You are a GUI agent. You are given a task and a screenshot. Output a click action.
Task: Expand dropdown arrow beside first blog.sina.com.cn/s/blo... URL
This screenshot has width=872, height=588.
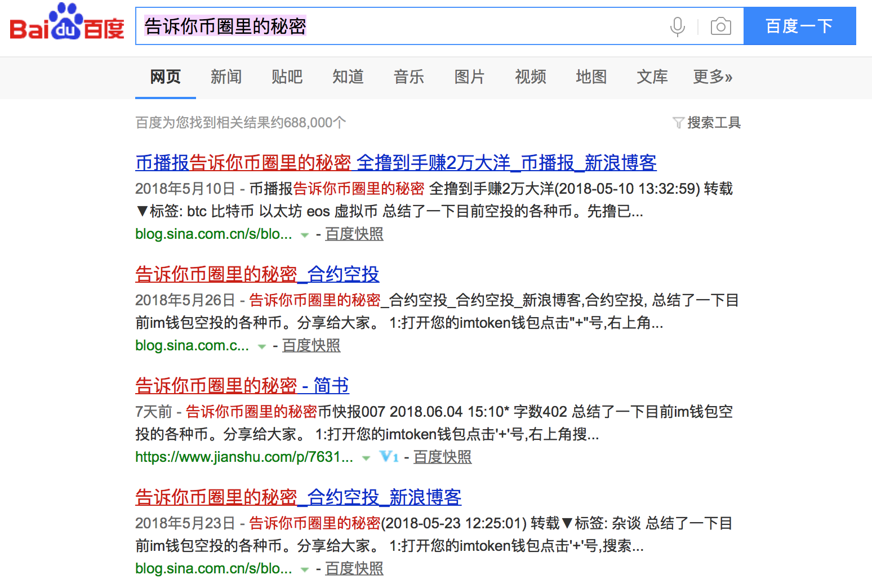(x=305, y=235)
